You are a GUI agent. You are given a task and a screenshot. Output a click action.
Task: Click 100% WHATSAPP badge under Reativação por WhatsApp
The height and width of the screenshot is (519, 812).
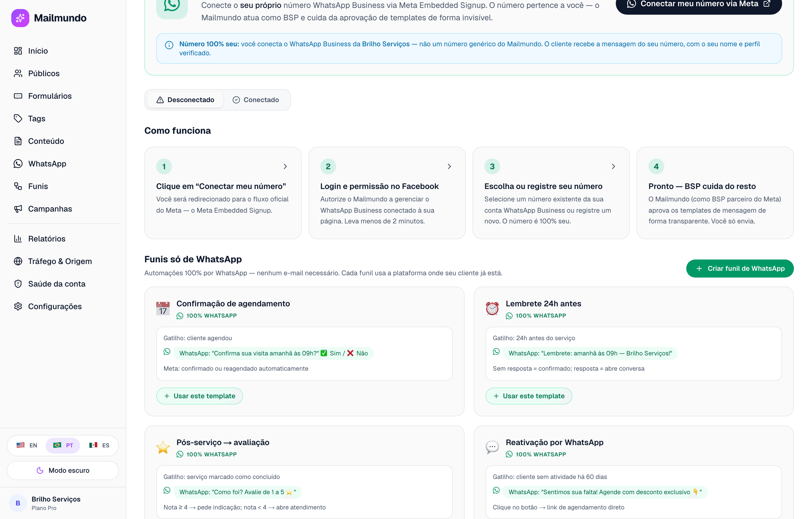point(536,454)
